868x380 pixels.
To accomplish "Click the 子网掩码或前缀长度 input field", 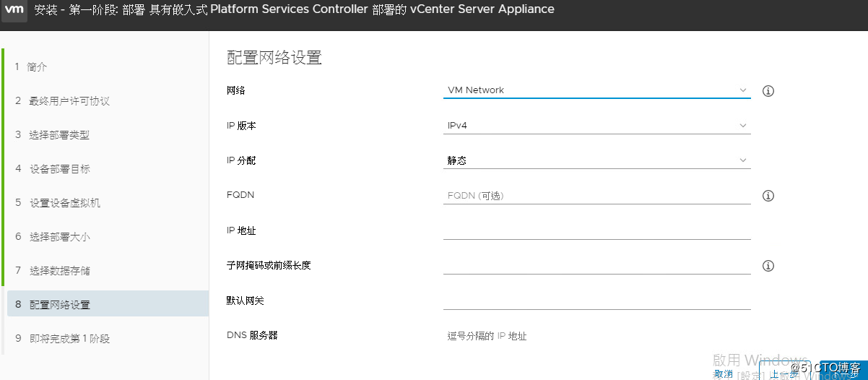I will pos(596,265).
